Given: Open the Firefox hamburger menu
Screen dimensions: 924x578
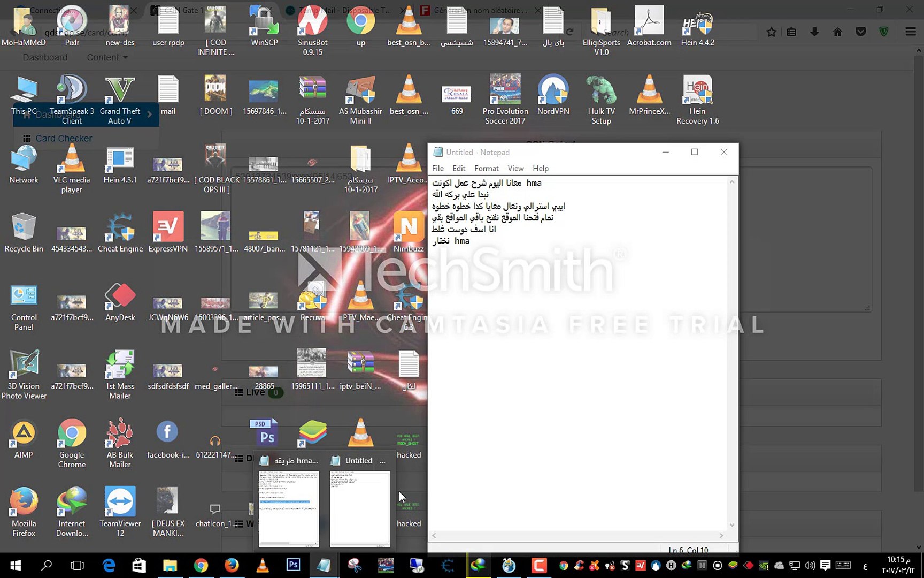Looking at the screenshot, I should 911,32.
